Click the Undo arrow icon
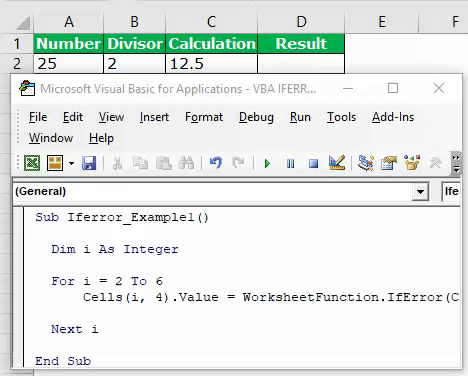Viewport: 468px width, 376px height. click(x=216, y=163)
